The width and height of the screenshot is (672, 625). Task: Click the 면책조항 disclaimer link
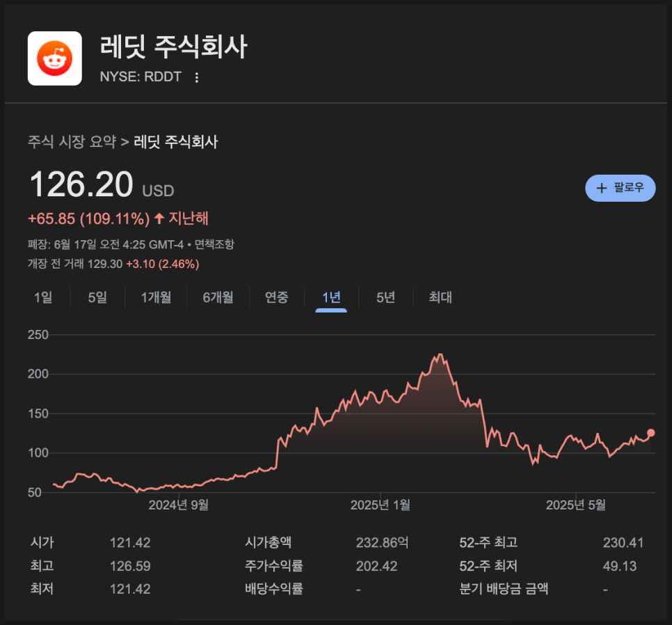214,244
